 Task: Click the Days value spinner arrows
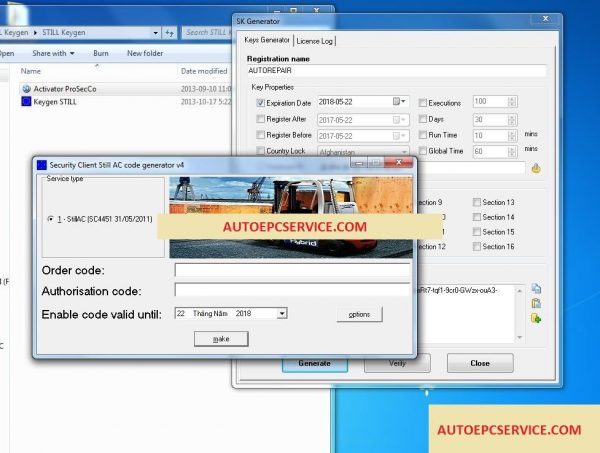coord(512,120)
